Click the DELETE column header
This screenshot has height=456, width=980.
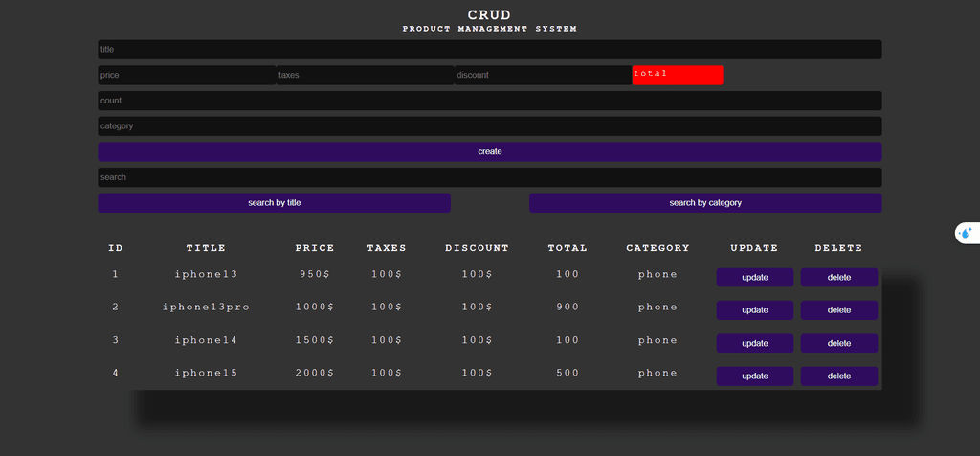click(838, 248)
